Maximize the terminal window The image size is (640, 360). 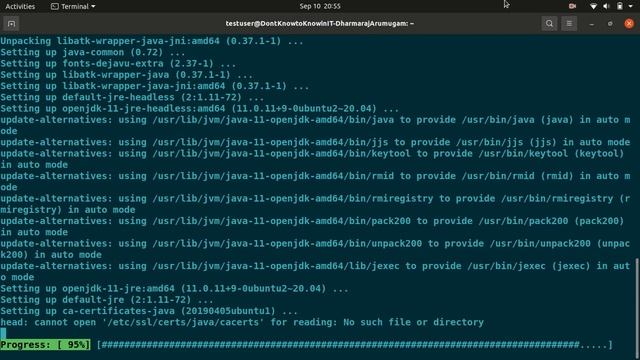(x=610, y=24)
